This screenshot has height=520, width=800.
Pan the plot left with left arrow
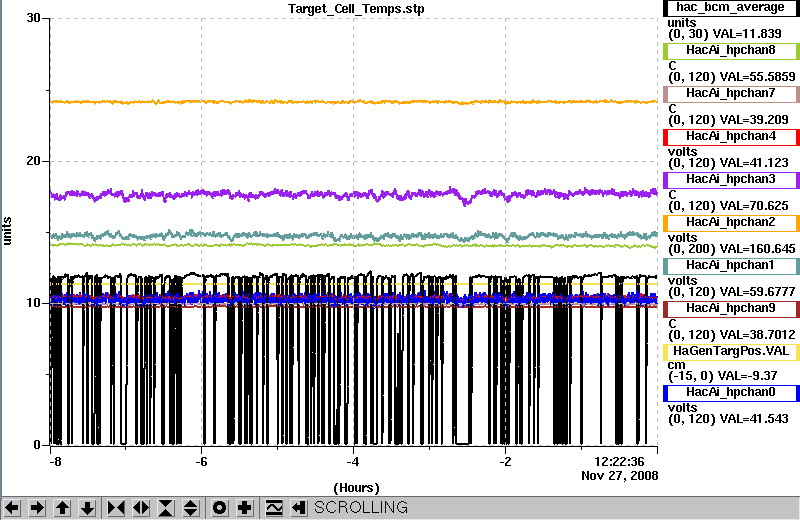coord(12,508)
